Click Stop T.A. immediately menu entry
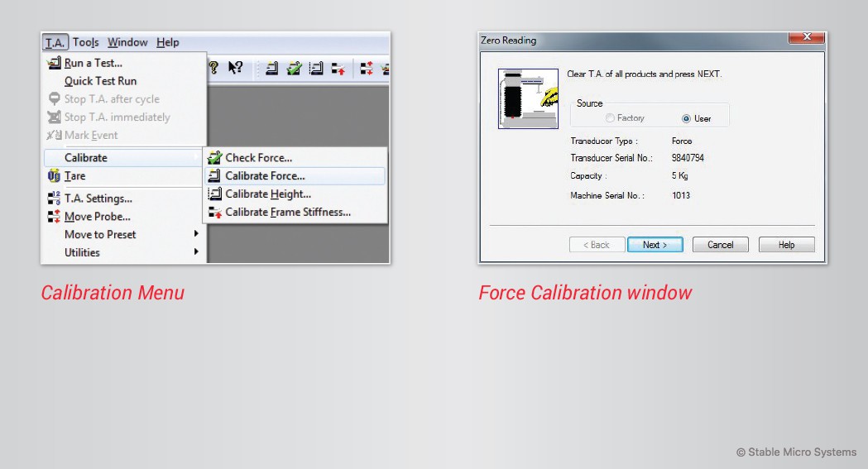 (125, 117)
